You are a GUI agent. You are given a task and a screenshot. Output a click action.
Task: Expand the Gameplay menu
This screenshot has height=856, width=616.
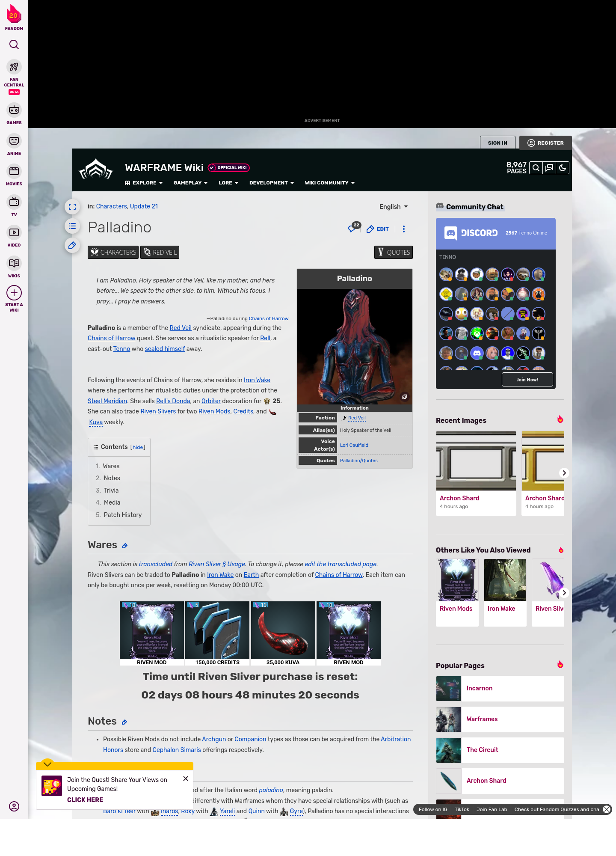tap(191, 183)
